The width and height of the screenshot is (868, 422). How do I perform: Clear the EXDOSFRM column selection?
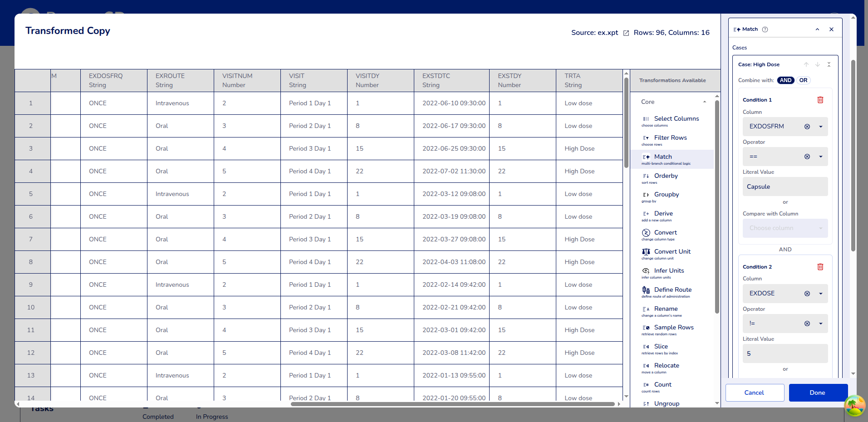(807, 127)
